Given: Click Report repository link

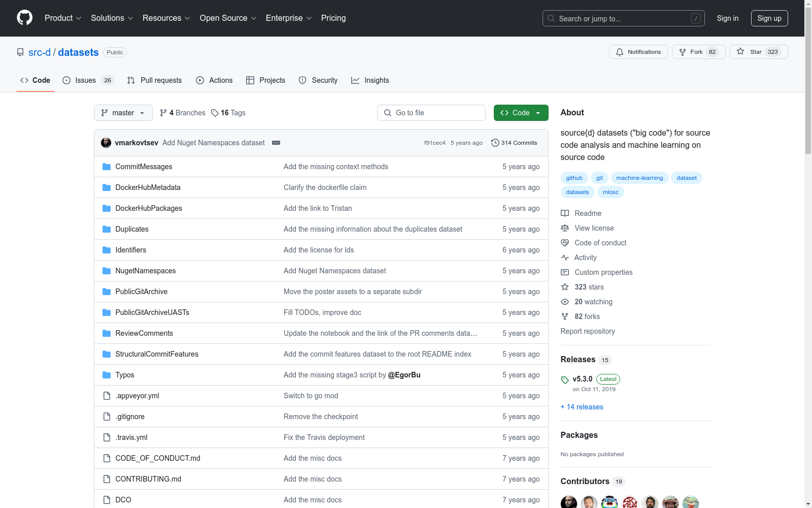Looking at the screenshot, I should (x=588, y=331).
